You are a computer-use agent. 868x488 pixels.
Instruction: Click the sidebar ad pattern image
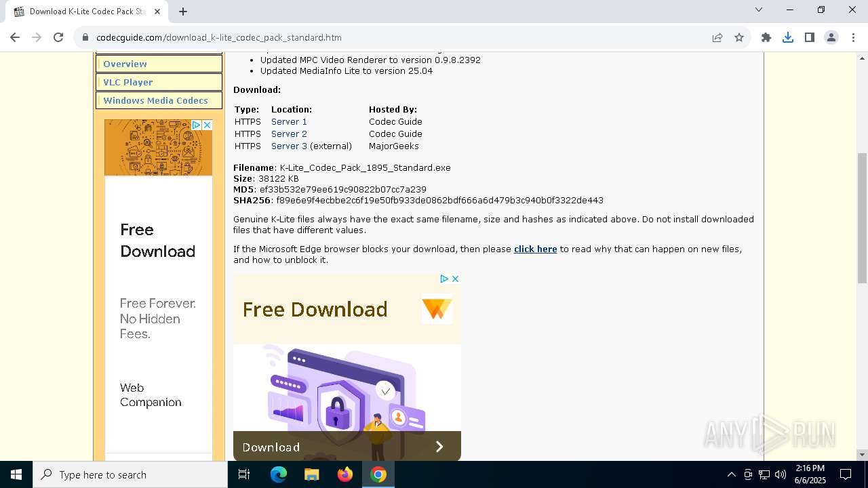[x=158, y=148]
